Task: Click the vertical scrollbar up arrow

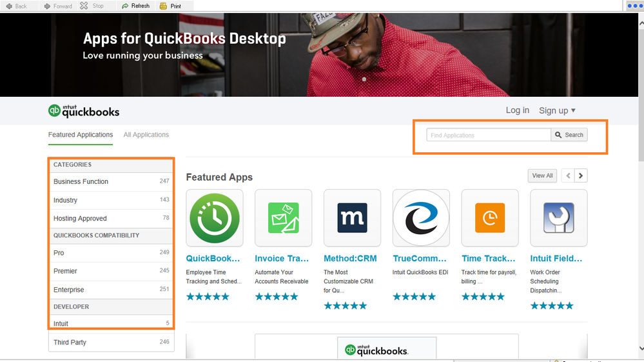Action: pyautogui.click(x=641, y=23)
